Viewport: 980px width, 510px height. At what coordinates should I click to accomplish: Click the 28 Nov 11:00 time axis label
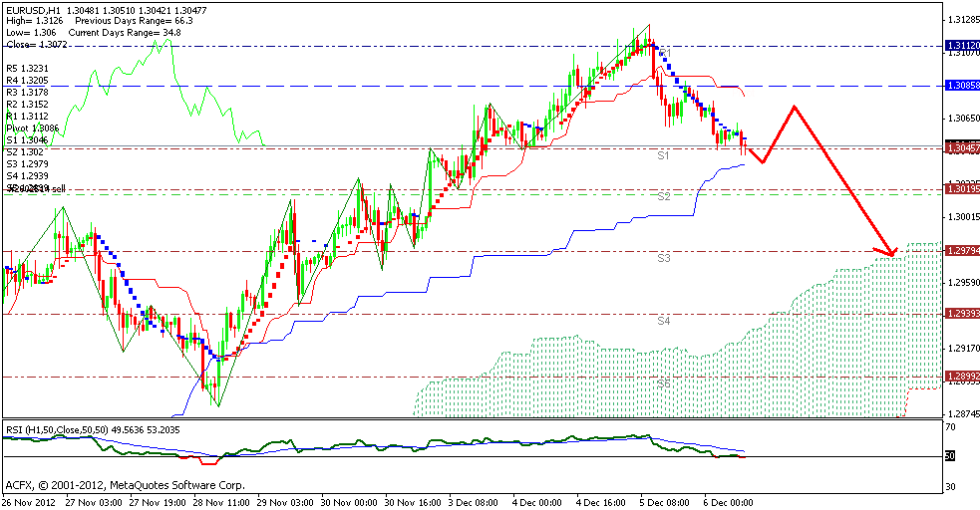tap(221, 502)
